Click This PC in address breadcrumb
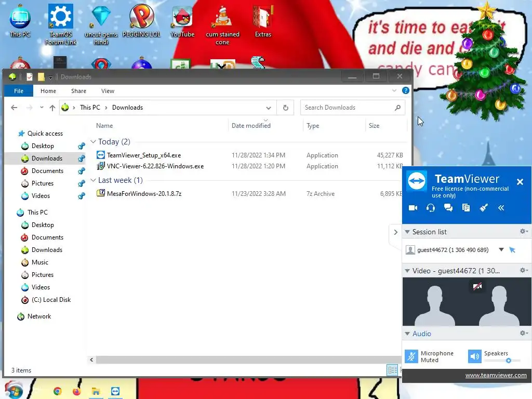 coord(90,108)
